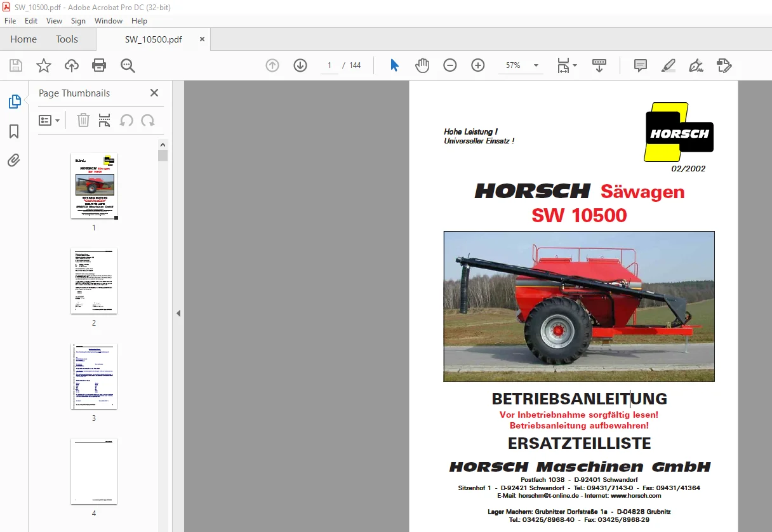Click the scrolling read mode icon
The height and width of the screenshot is (532, 772).
click(x=599, y=65)
